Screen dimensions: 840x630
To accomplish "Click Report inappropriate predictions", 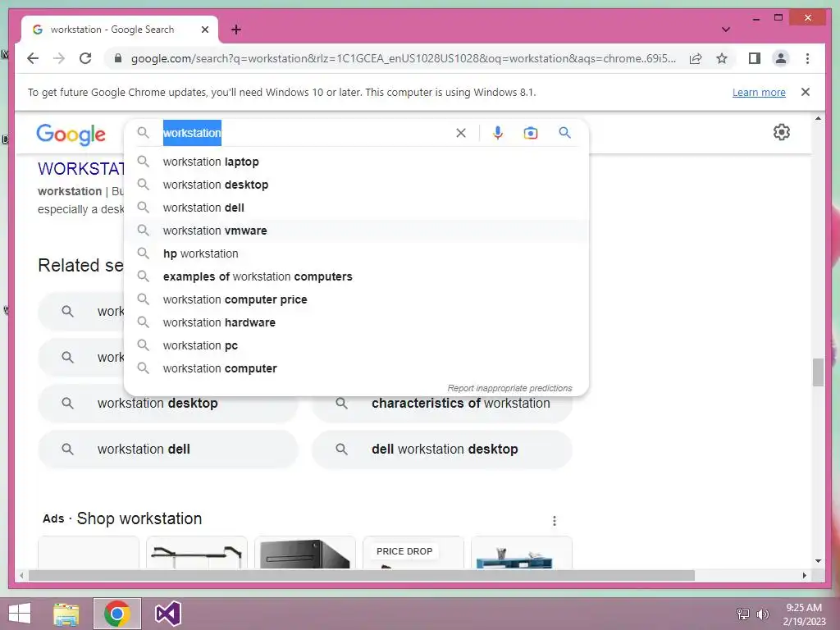I will [509, 388].
